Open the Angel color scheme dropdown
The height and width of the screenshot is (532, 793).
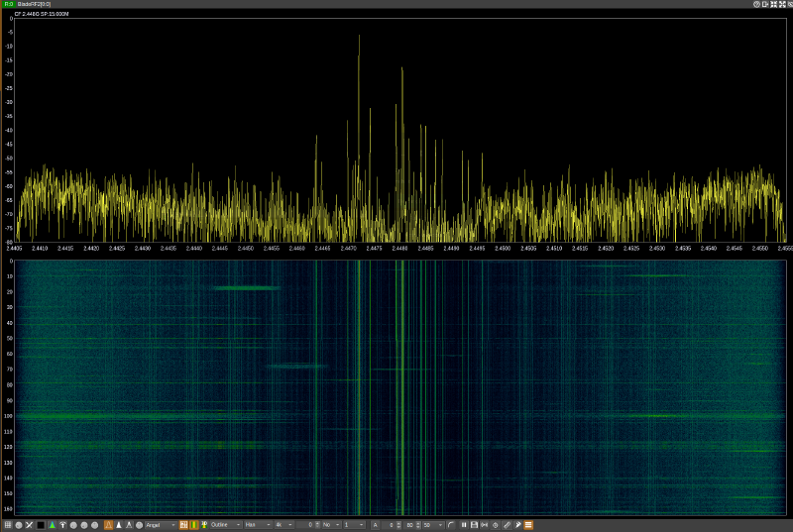click(160, 524)
